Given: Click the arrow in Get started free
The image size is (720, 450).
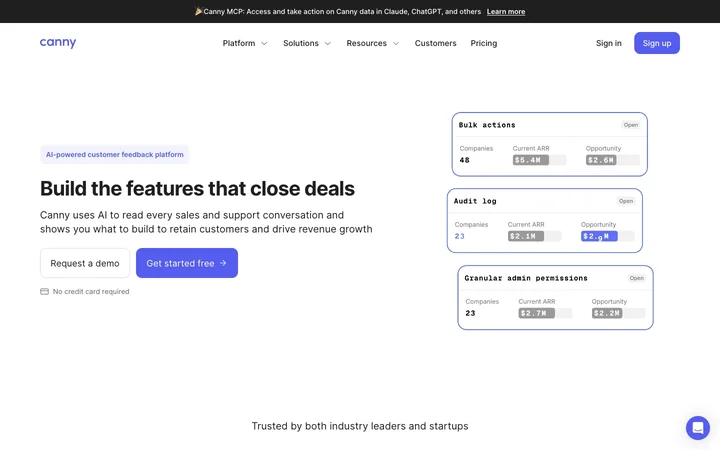Looking at the screenshot, I should [223, 263].
